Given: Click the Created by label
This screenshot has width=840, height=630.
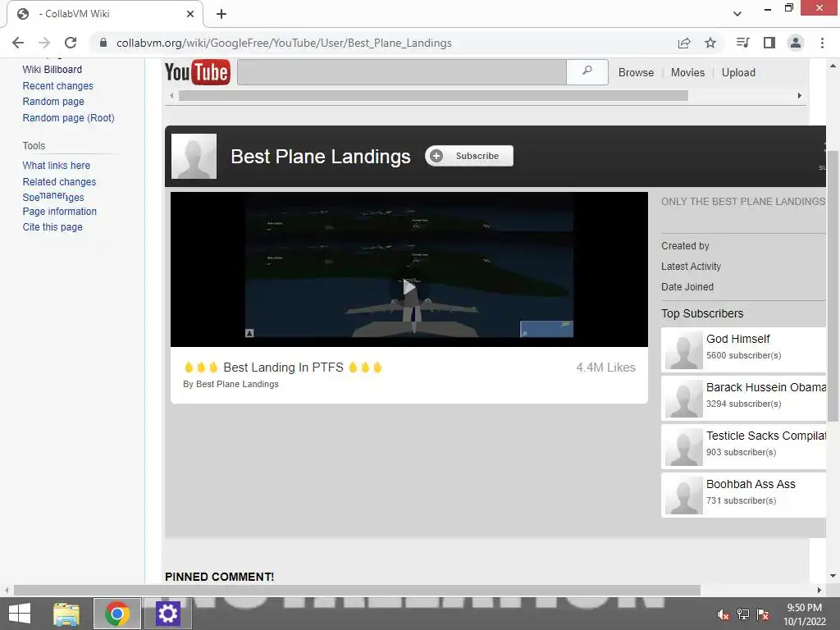Looking at the screenshot, I should click(685, 246).
